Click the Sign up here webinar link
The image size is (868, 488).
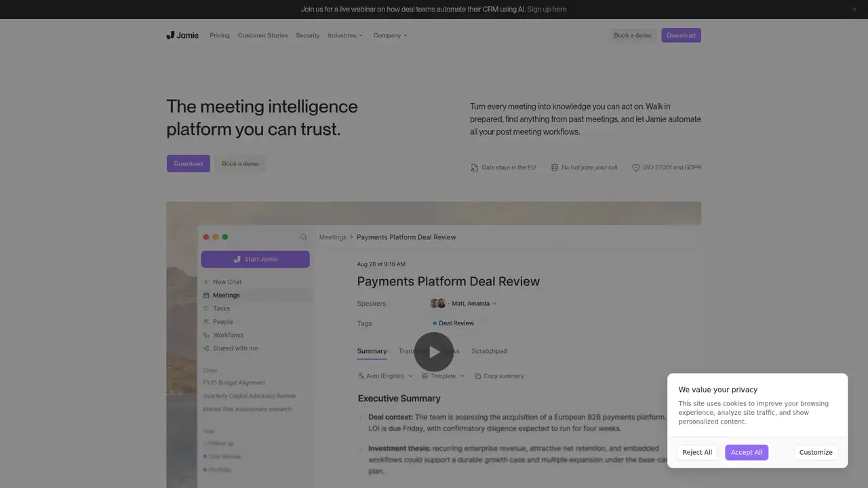click(547, 9)
